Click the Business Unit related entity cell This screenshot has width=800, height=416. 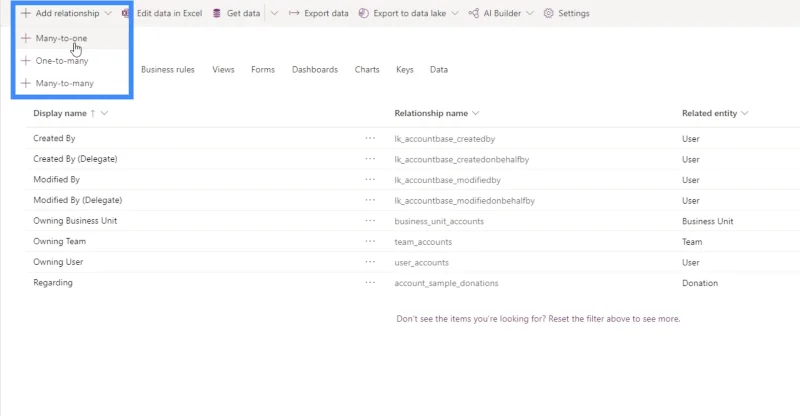(x=708, y=222)
